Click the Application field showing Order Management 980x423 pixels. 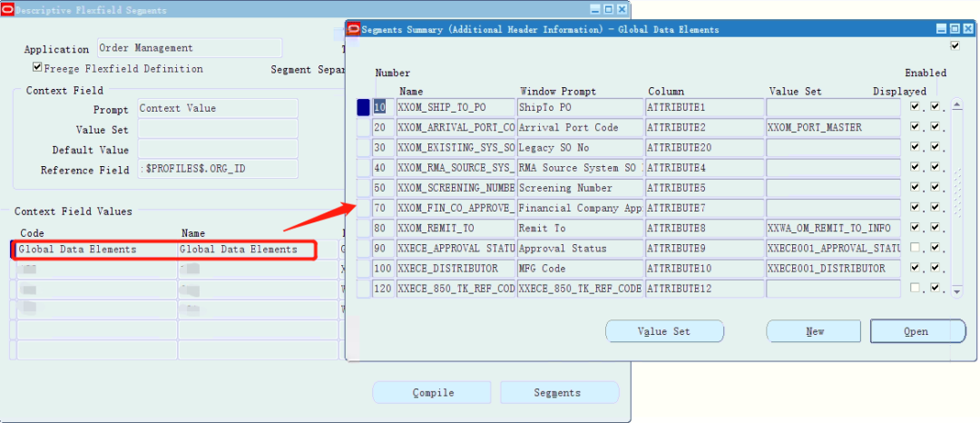(x=190, y=48)
